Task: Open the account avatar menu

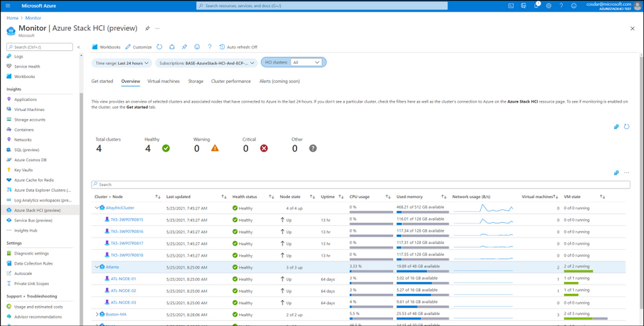Action: 637,6
